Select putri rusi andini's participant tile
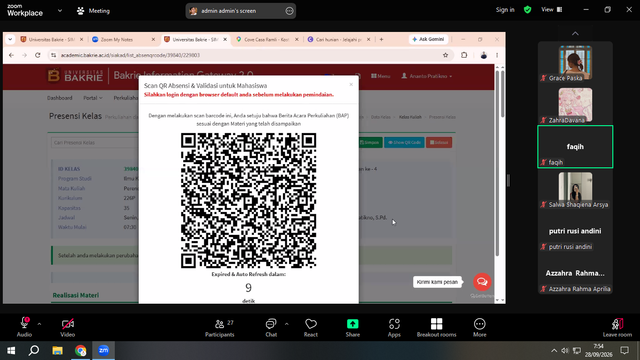 pyautogui.click(x=575, y=231)
